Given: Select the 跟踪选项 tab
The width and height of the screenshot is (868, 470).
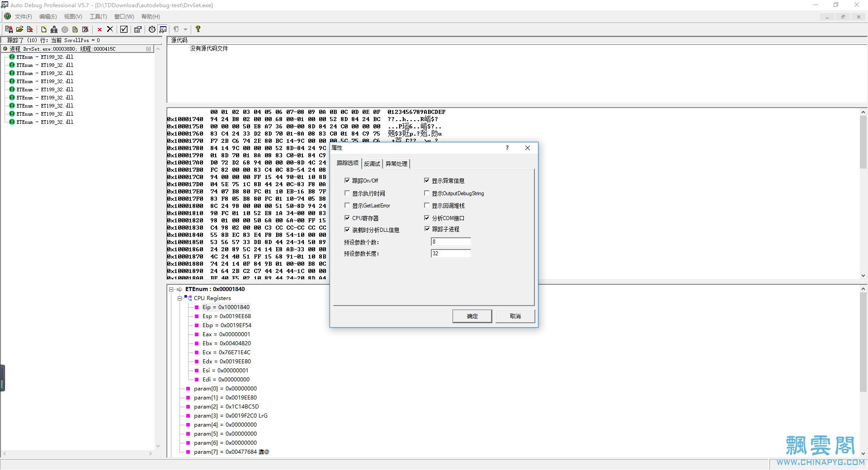Looking at the screenshot, I should point(348,163).
